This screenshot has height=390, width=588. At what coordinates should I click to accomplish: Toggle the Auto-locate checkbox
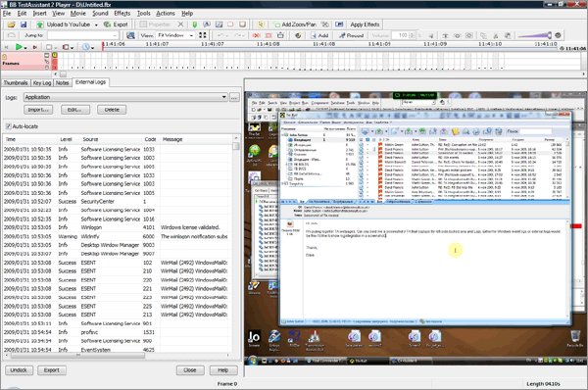(x=8, y=126)
